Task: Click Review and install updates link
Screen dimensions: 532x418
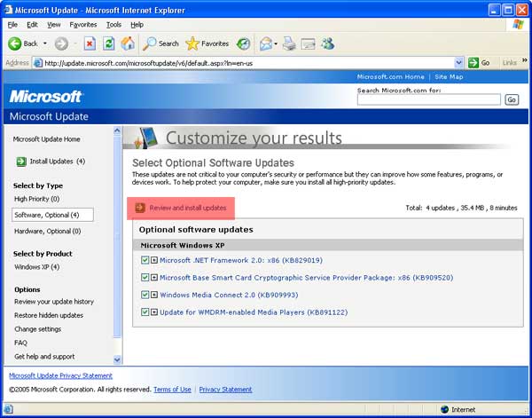Action: pos(188,208)
